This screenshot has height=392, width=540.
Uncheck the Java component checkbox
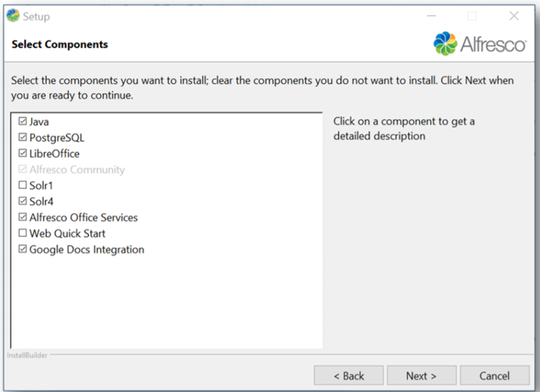pyautogui.click(x=22, y=122)
